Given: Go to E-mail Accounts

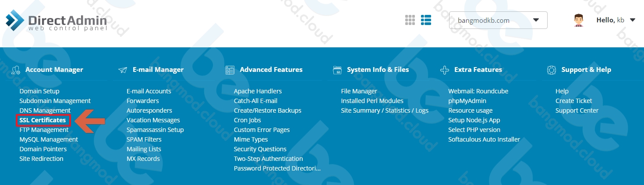Looking at the screenshot, I should (149, 91).
